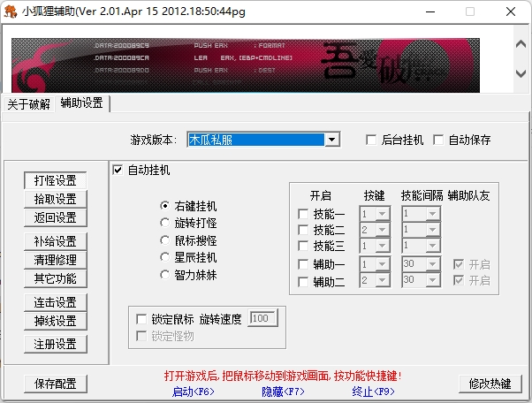The height and width of the screenshot is (403, 532).
Task: Open the 拾取设置 section
Action: (x=55, y=199)
